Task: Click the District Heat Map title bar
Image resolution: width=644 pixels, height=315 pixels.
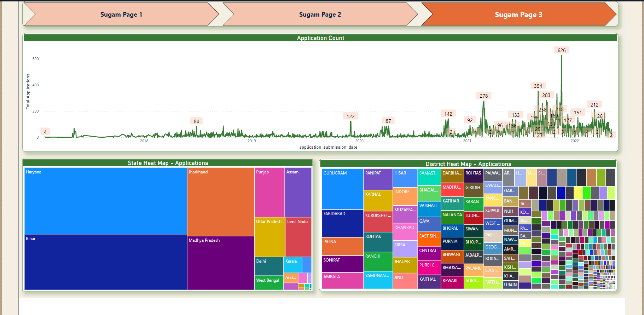Action: pyautogui.click(x=468, y=164)
